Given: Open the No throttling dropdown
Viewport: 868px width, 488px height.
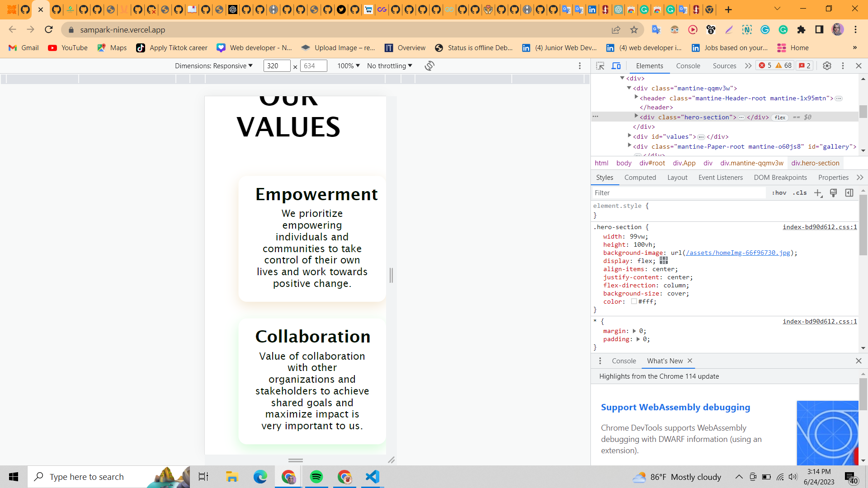Looking at the screenshot, I should point(389,66).
